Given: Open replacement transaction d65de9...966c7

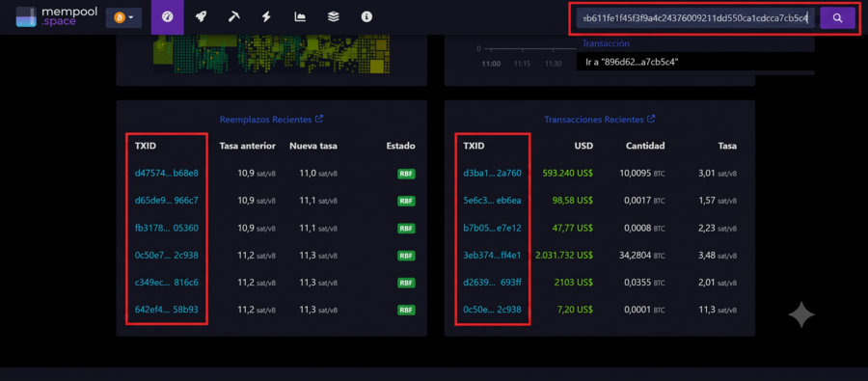Looking at the screenshot, I should click(167, 201).
